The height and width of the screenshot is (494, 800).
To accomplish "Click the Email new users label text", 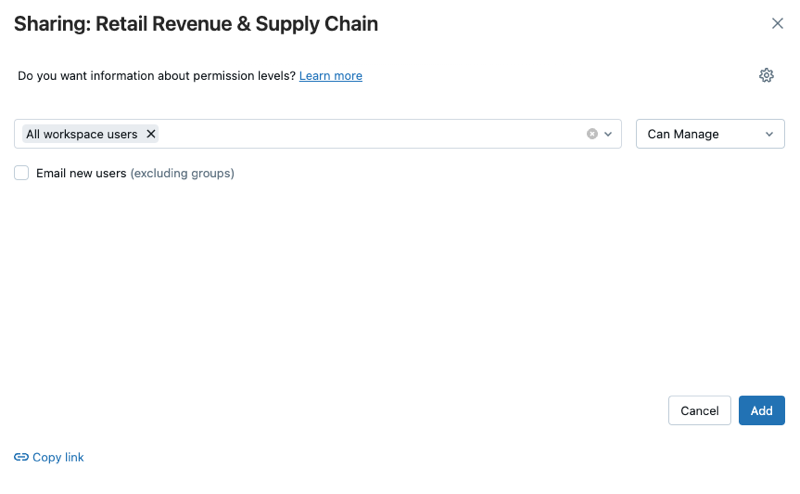I will (x=81, y=173).
